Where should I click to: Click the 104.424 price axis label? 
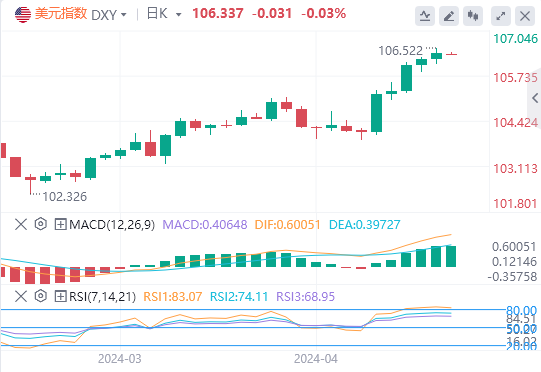coord(515,123)
